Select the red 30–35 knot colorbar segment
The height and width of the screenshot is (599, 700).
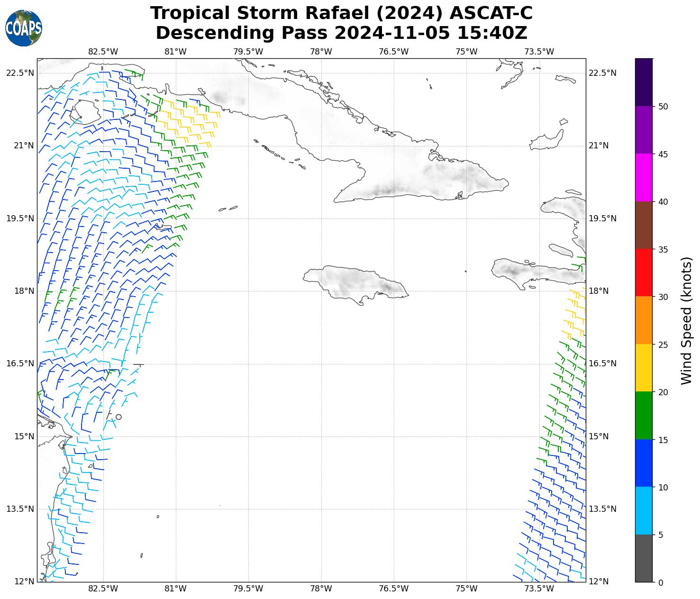[644, 272]
